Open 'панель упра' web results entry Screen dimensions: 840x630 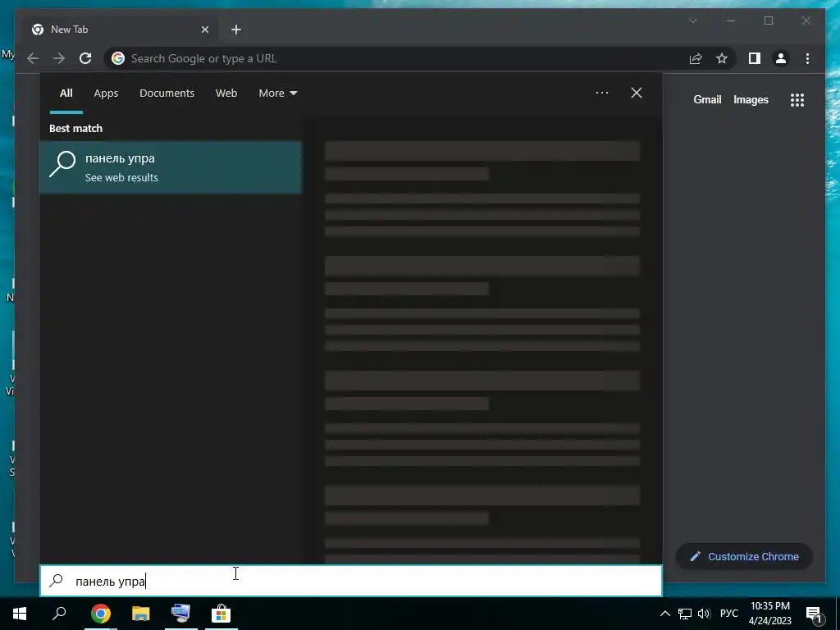point(171,167)
